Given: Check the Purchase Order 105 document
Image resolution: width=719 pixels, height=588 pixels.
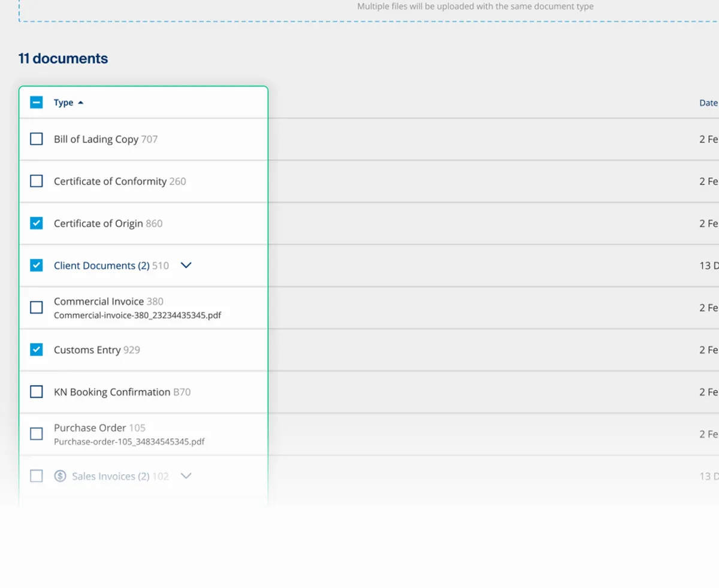Looking at the screenshot, I should (x=36, y=433).
